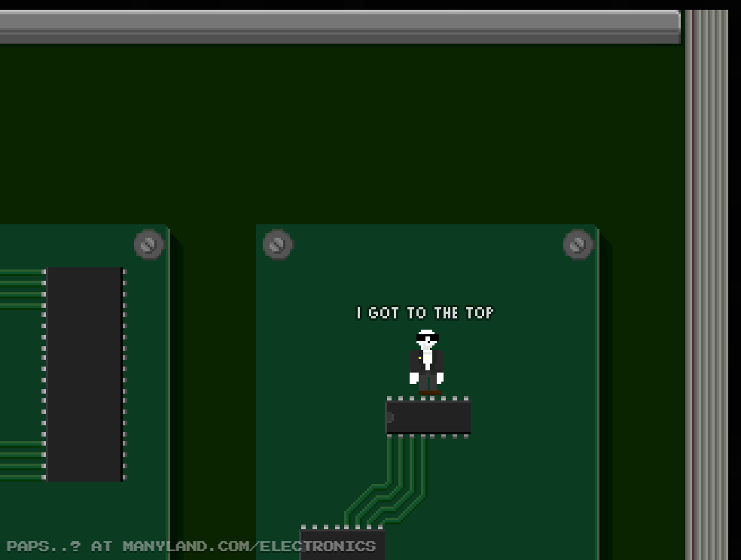Click the black strip at the far right edge
This screenshot has height=560, width=741.
point(735,286)
